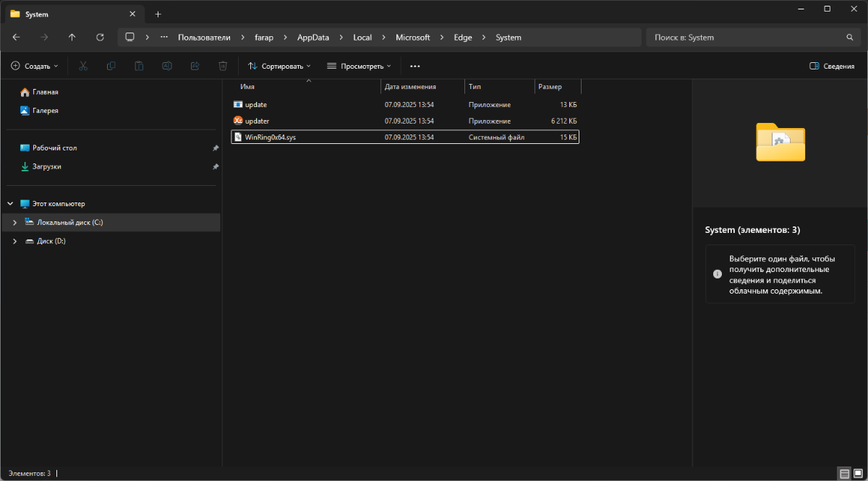
Task: Switch to large thumbnails view icon
Action: pyautogui.click(x=859, y=474)
